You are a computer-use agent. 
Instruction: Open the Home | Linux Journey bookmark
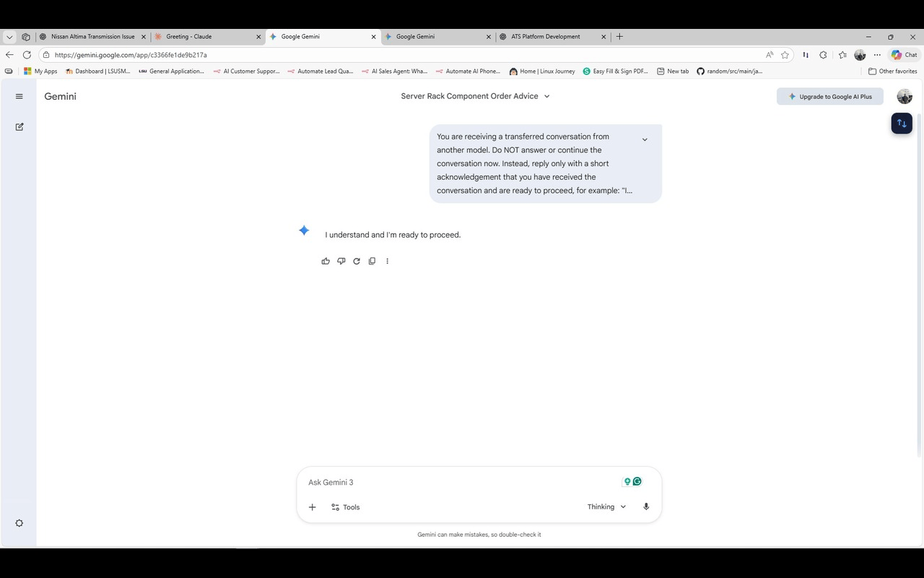tap(542, 72)
